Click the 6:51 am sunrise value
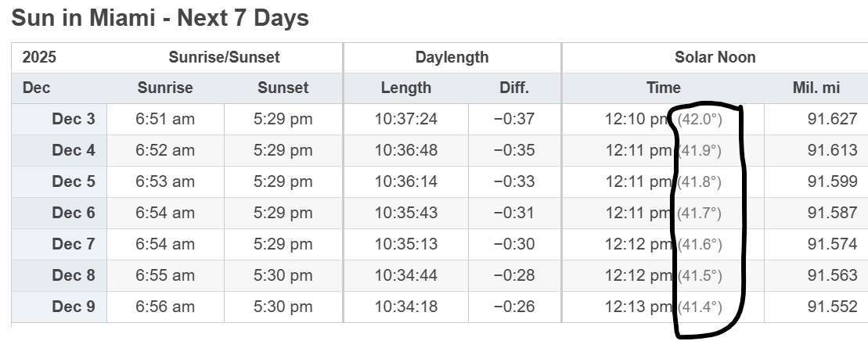 (165, 119)
